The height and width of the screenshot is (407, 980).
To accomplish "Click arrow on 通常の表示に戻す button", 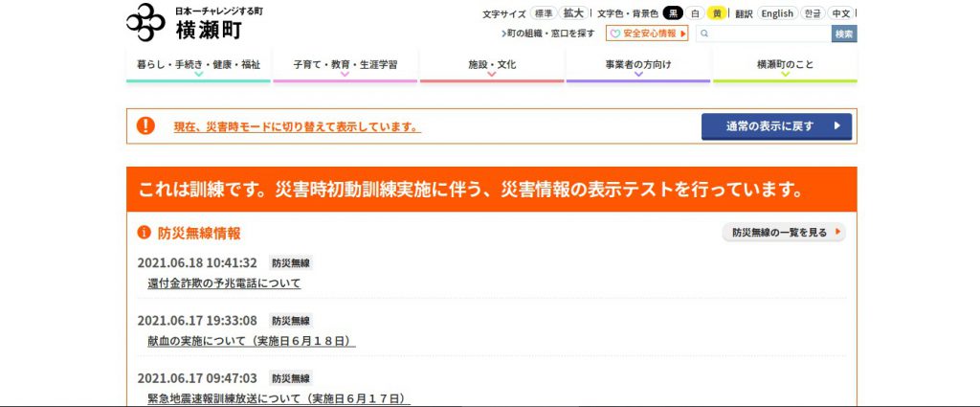I will 837,126.
